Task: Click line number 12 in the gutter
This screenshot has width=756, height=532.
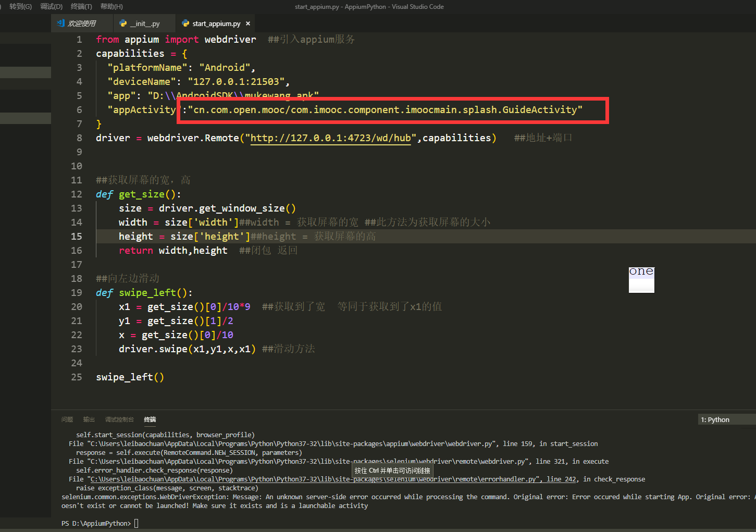Action: 77,194
